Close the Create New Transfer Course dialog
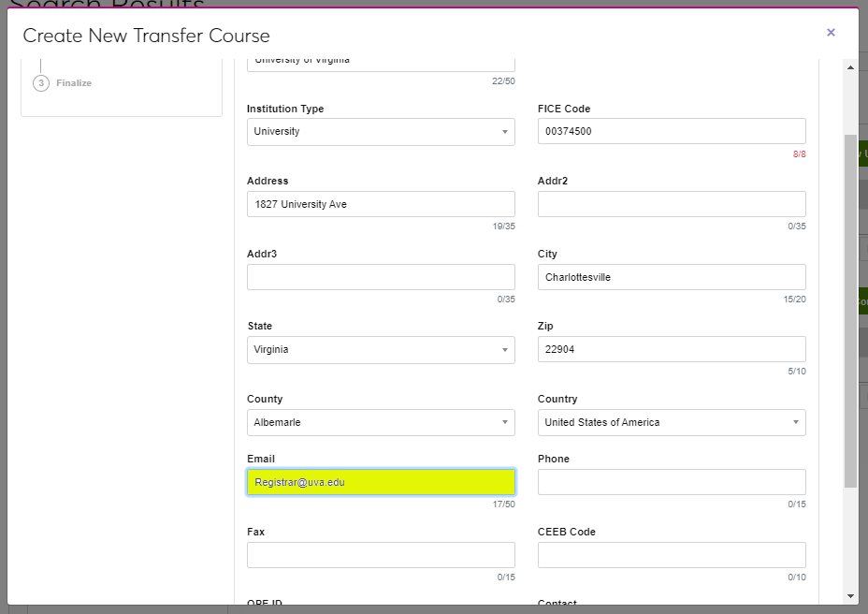This screenshot has width=868, height=614. pos(831,33)
